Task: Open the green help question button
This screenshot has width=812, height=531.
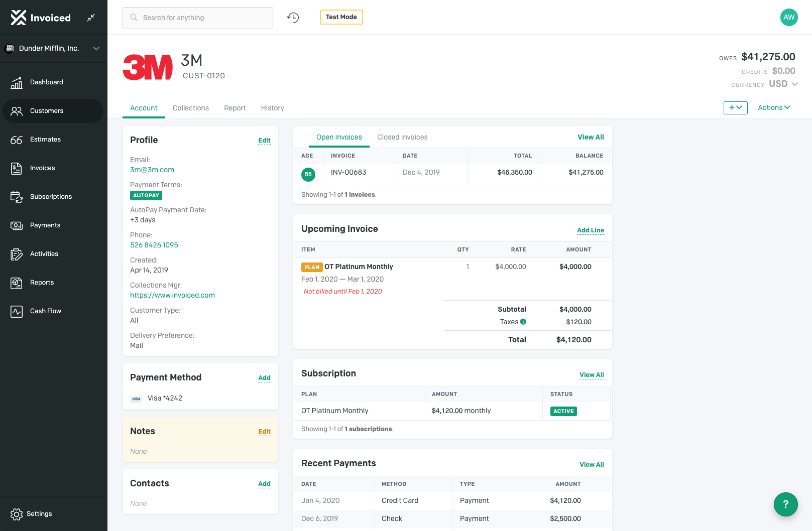Action: click(x=785, y=504)
